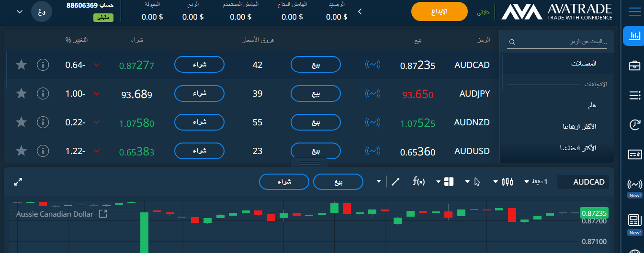
Task: Expand the drawing tool dropdown arrow
Action: 379,182
